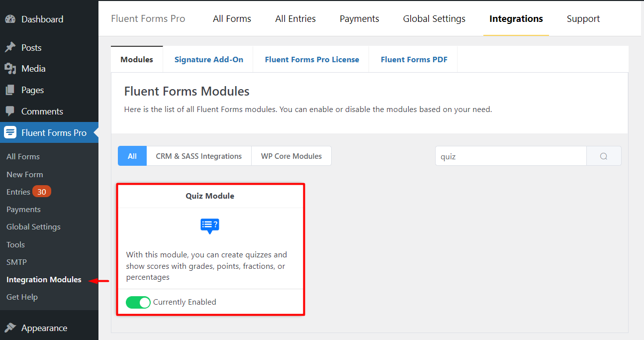Click the Posts pushpin icon
The height and width of the screenshot is (340, 644).
tap(10, 48)
